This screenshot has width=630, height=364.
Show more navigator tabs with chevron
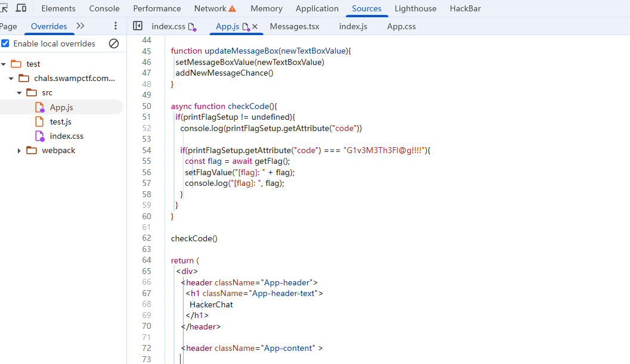(80, 26)
